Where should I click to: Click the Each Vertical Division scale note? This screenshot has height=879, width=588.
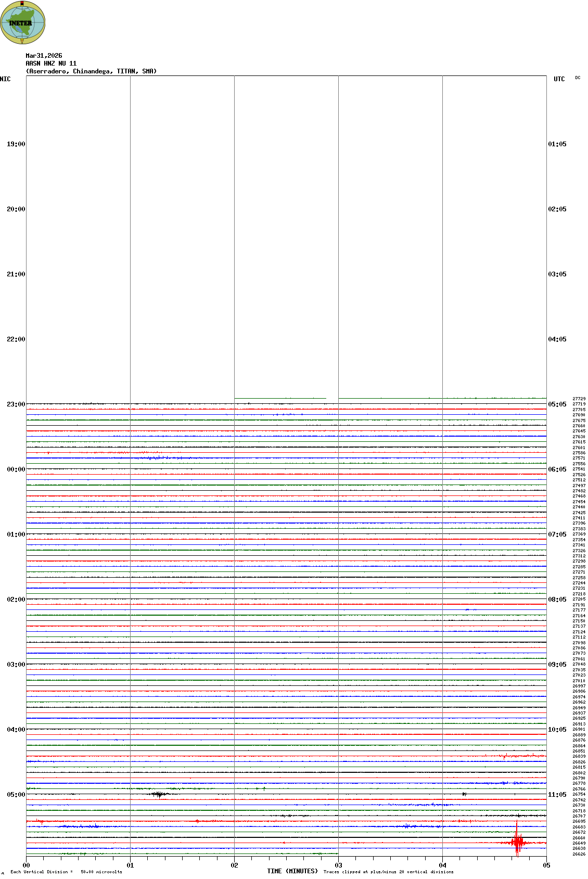pyautogui.click(x=66, y=872)
